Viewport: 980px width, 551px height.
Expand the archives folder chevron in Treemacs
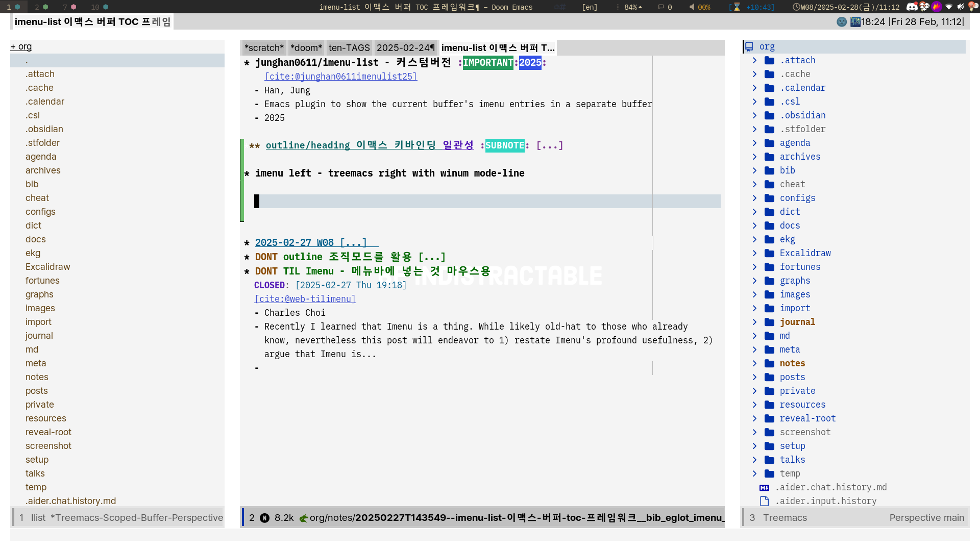click(754, 157)
